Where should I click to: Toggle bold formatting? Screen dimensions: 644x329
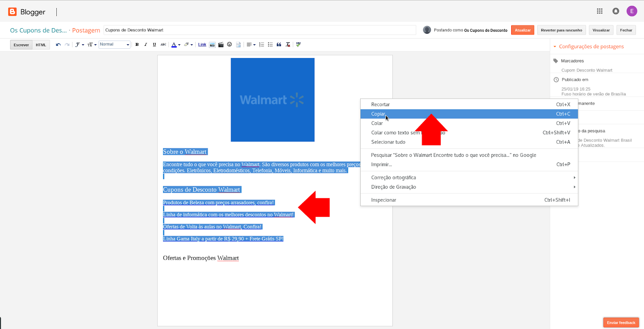pos(137,45)
